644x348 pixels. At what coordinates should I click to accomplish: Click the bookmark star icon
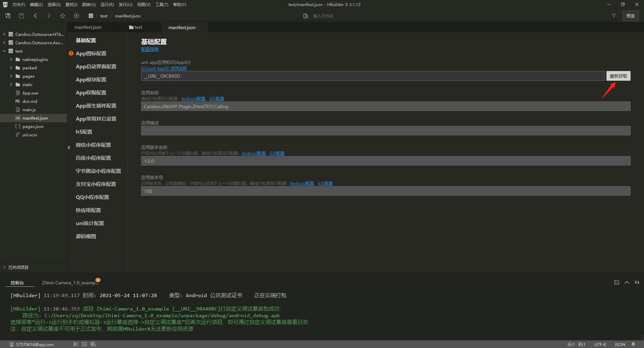63,16
